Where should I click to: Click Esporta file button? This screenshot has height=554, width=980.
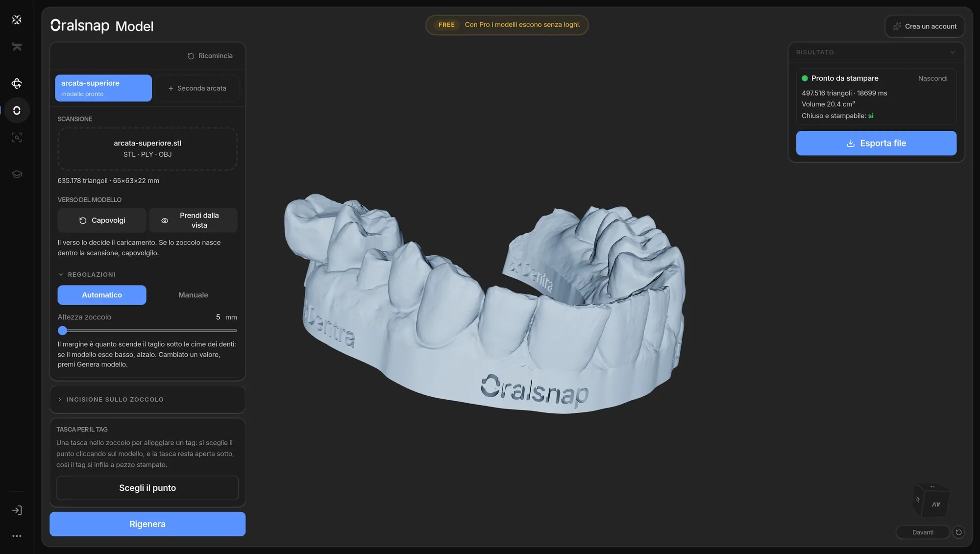[x=876, y=143]
